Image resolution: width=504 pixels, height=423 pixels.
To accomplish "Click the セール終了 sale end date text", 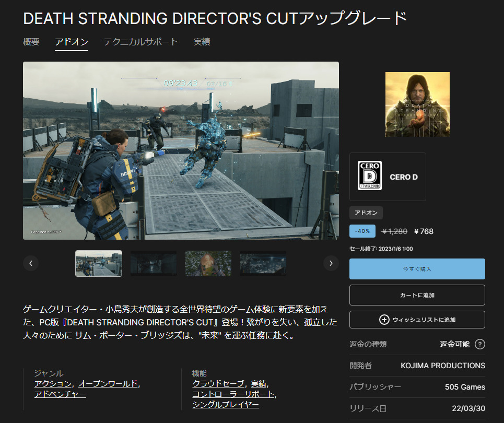I will pyautogui.click(x=381, y=249).
